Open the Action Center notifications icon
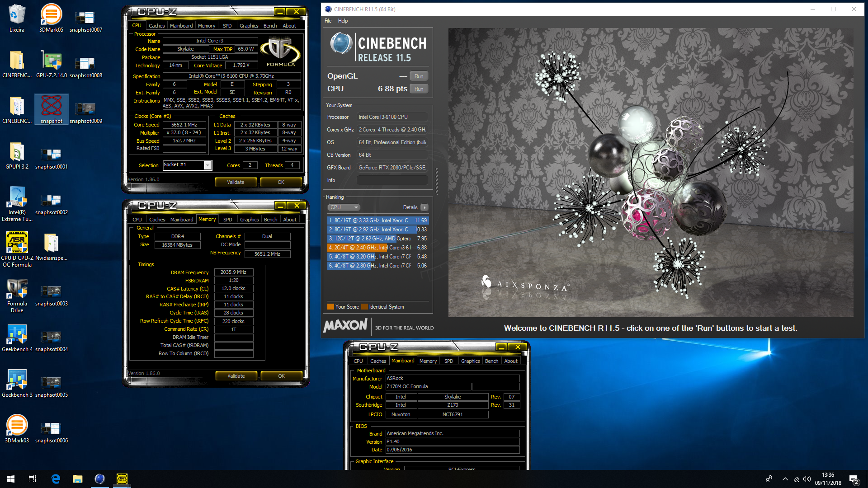 tap(854, 479)
